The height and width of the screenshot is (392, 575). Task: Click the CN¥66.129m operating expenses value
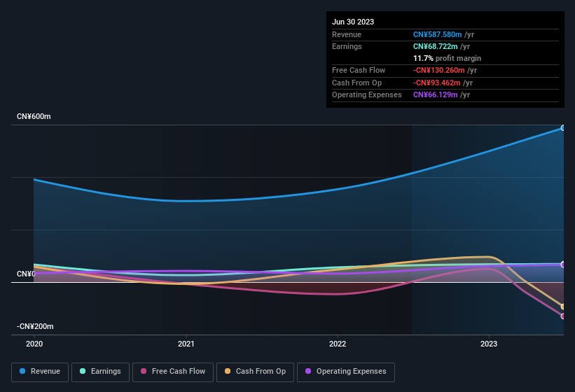click(436, 95)
